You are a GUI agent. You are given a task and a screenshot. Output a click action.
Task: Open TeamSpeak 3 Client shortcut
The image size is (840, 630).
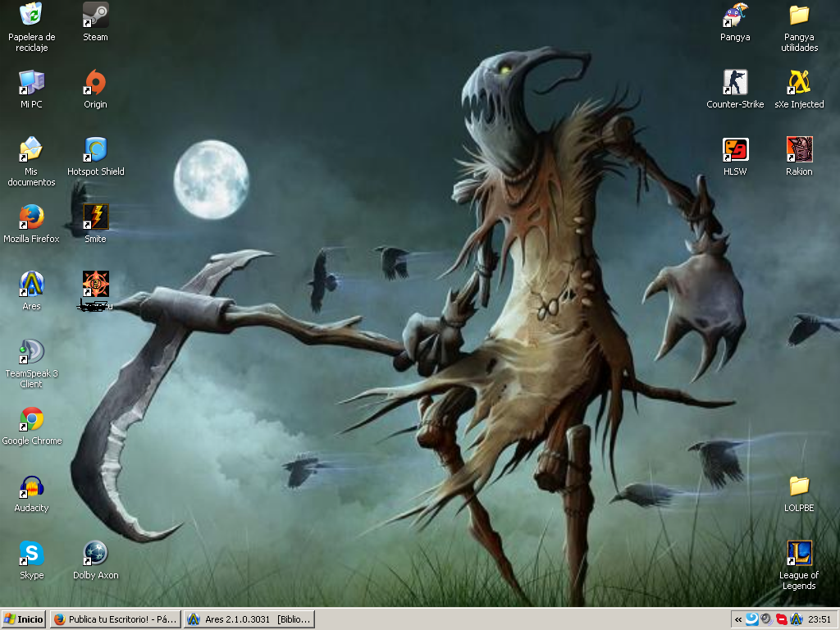point(31,351)
